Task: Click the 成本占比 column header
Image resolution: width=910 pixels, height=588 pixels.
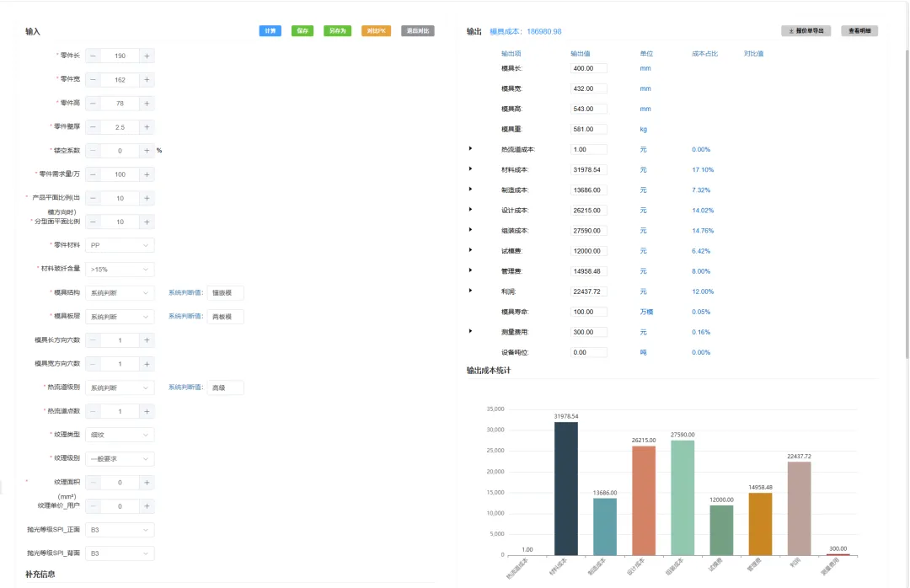Action: [x=704, y=53]
